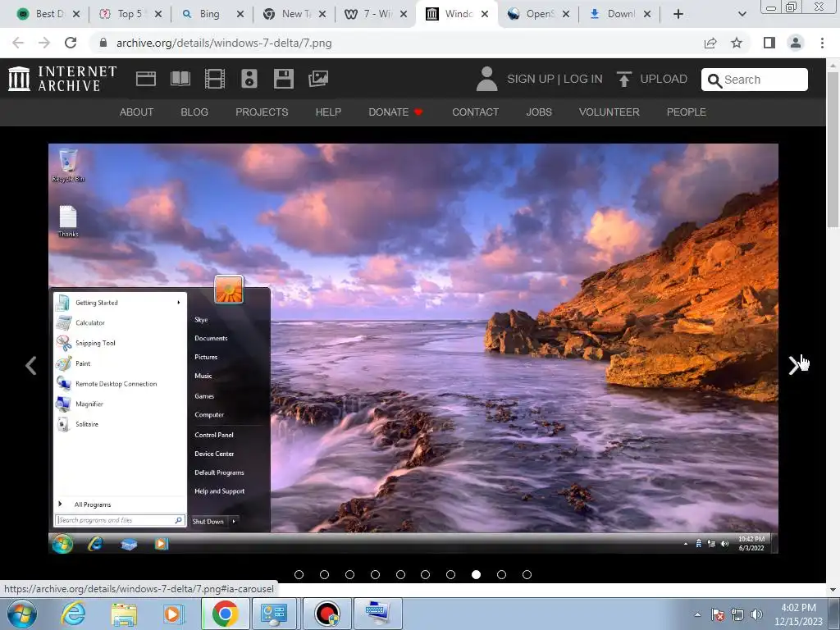Click the search magnifier icon in Archive search box
This screenshot has height=630, width=840.
[x=714, y=80]
